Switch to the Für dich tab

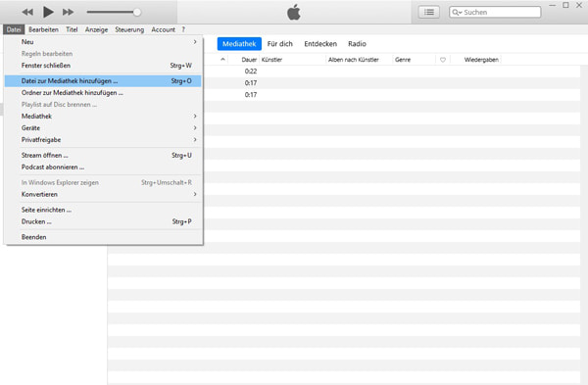(x=279, y=44)
